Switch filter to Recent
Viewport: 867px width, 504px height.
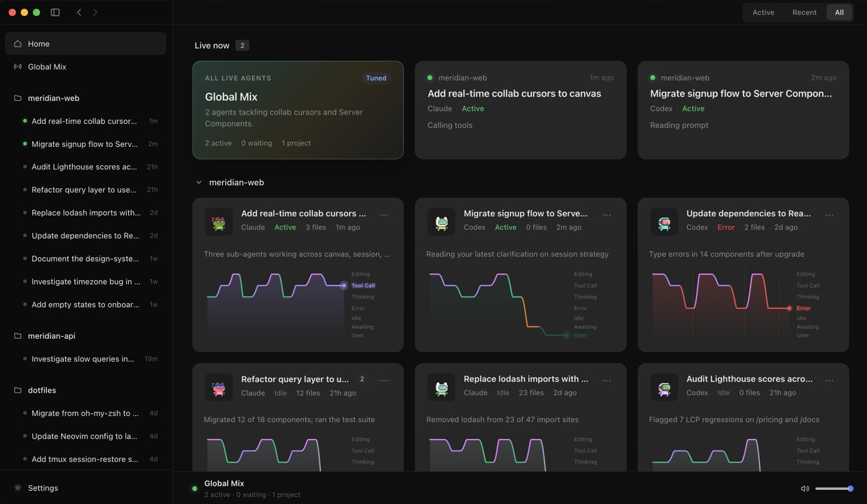click(804, 12)
